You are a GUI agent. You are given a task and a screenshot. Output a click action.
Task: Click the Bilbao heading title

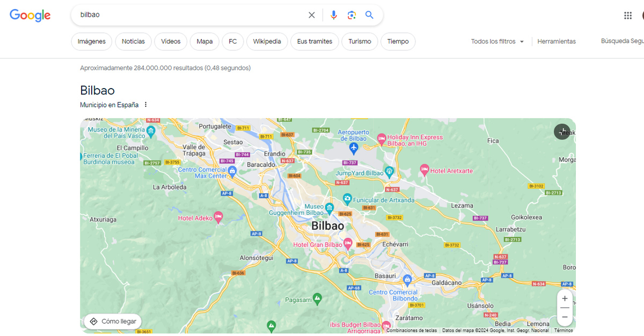(x=97, y=90)
